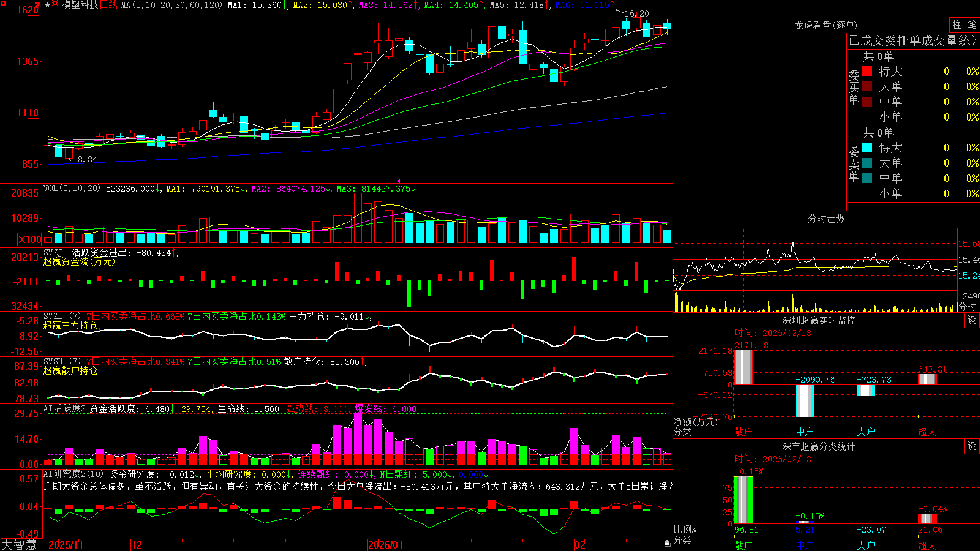This screenshot has height=551, width=980.
Task: Click the 散户持仓: 85.306 value
Action: pos(325,362)
